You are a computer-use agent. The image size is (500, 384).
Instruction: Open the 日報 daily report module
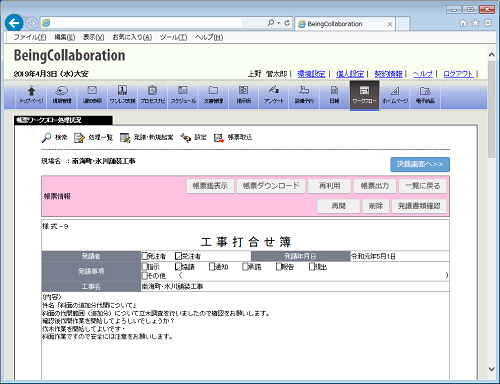(x=334, y=95)
